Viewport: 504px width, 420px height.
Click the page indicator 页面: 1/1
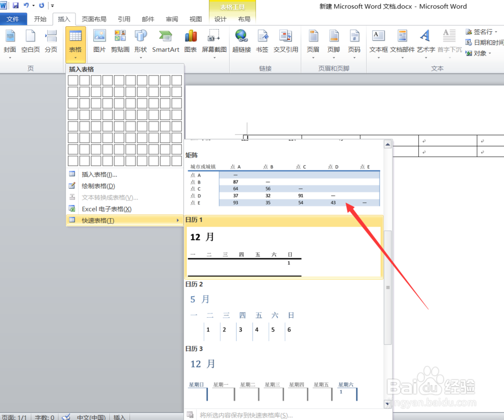point(15,417)
